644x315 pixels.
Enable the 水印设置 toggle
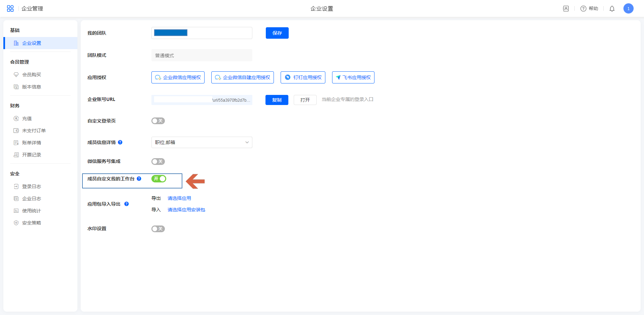(x=158, y=229)
